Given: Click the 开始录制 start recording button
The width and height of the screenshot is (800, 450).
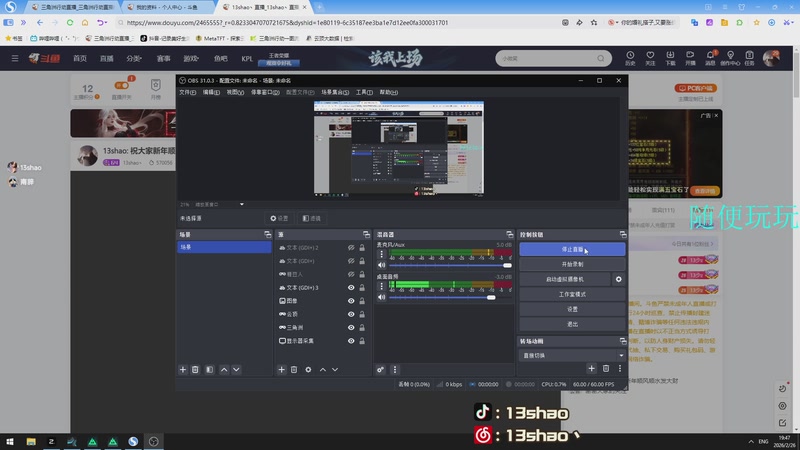Looking at the screenshot, I should (x=572, y=264).
